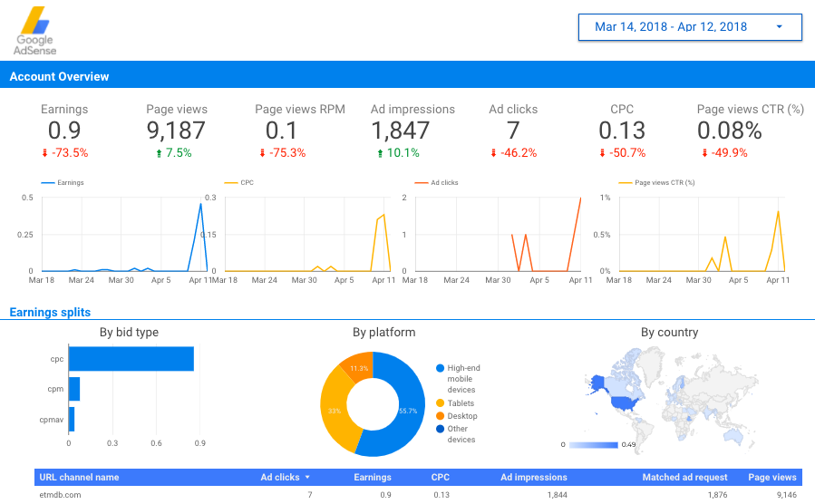The width and height of the screenshot is (815, 504).
Task: Click the CPC red down arrow
Action: pyautogui.click(x=602, y=153)
